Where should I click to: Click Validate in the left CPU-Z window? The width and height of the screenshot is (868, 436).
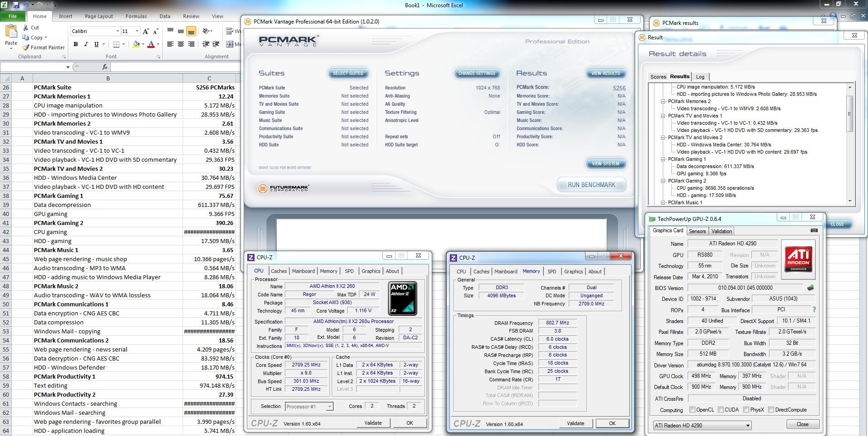[x=373, y=423]
